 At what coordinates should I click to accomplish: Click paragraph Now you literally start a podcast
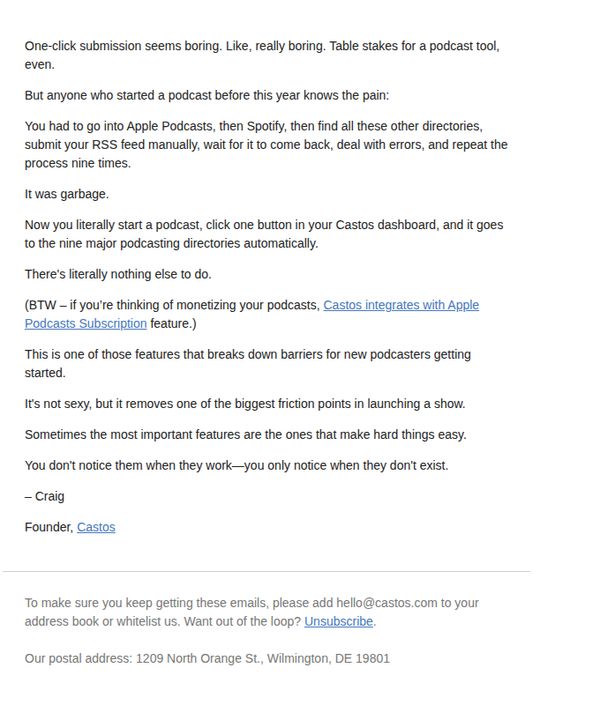tap(264, 234)
